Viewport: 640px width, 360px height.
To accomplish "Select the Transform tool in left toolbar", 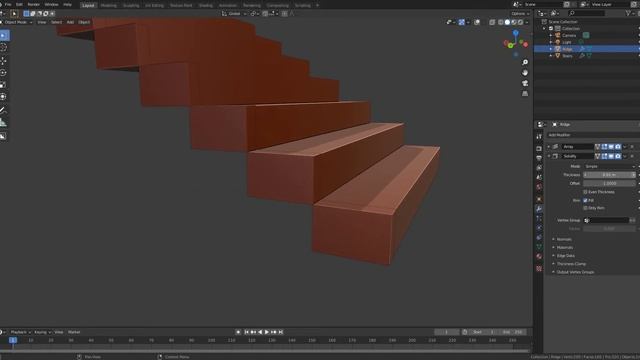I will tap(4, 97).
